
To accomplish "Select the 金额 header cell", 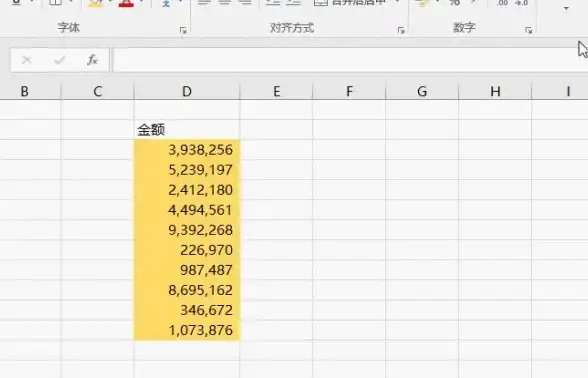I will 187,130.
